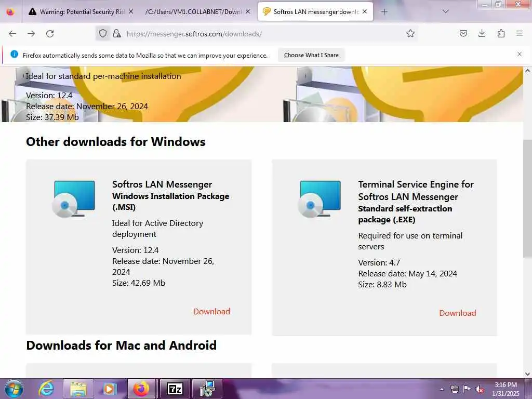
Task: Click the MSI package disc-monitor icon
Action: [74, 199]
